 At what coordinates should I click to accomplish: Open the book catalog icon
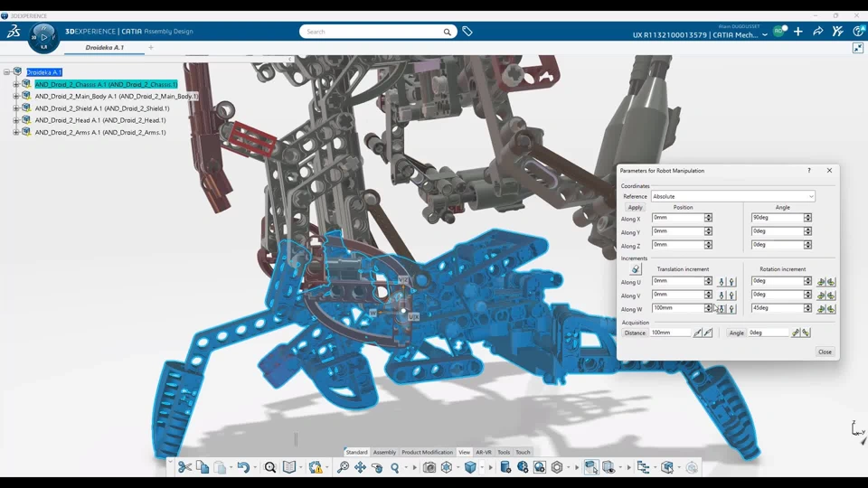(289, 467)
